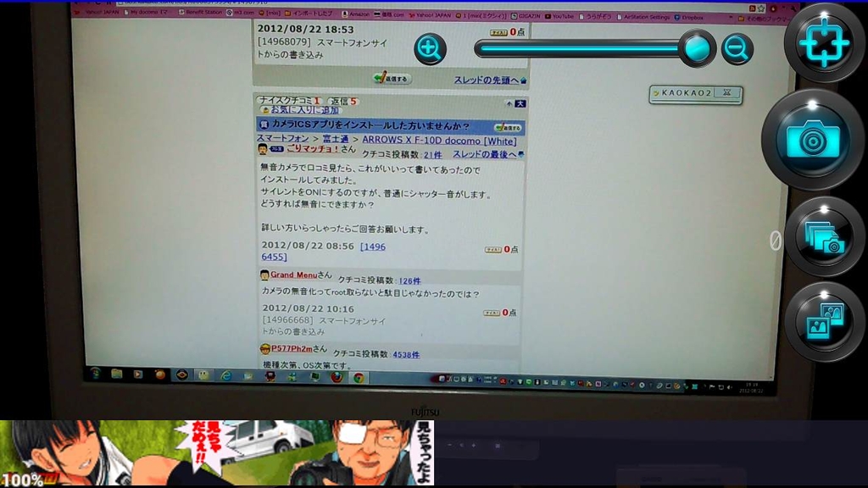Open the manga advertisement banner
This screenshot has height=488, width=868.
pyautogui.click(x=217, y=452)
